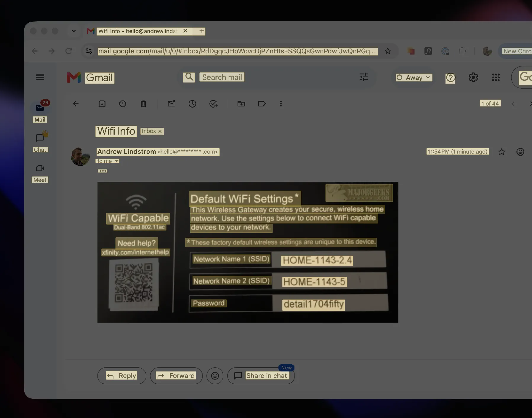Snooze this email with clock icon
The height and width of the screenshot is (418, 532).
click(x=192, y=104)
